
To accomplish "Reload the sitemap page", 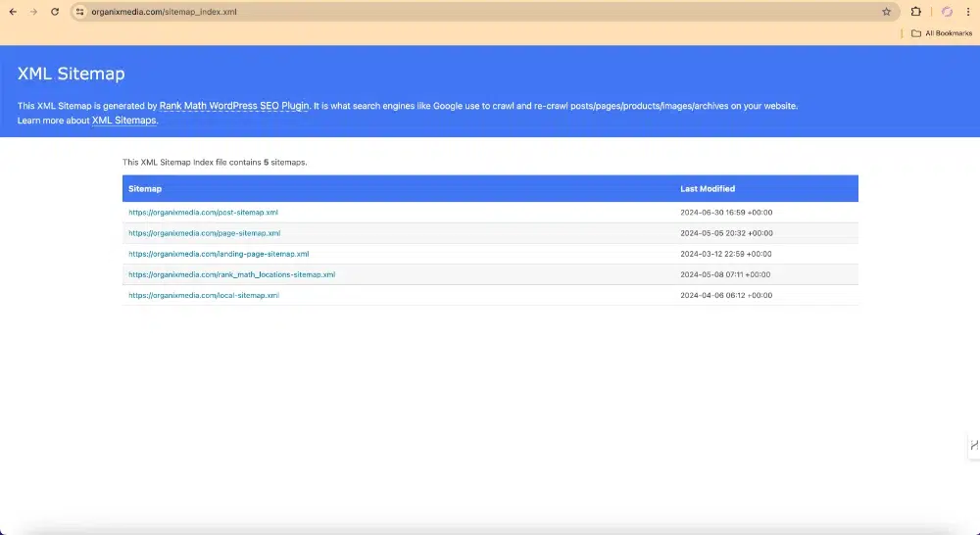I will pyautogui.click(x=55, y=12).
